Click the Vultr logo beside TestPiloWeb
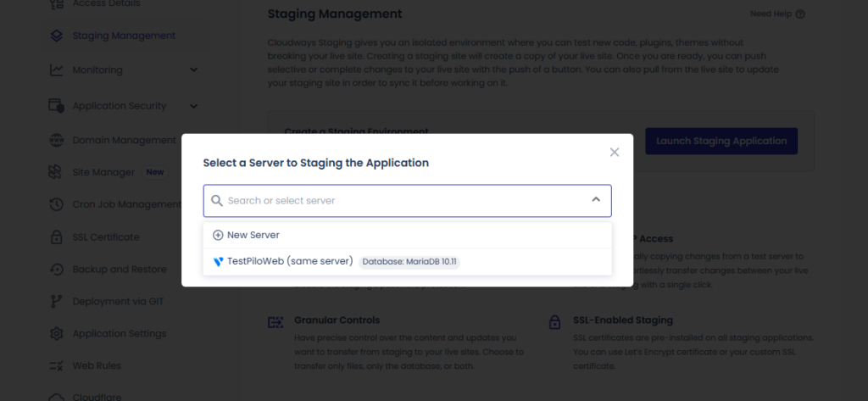 pos(218,261)
